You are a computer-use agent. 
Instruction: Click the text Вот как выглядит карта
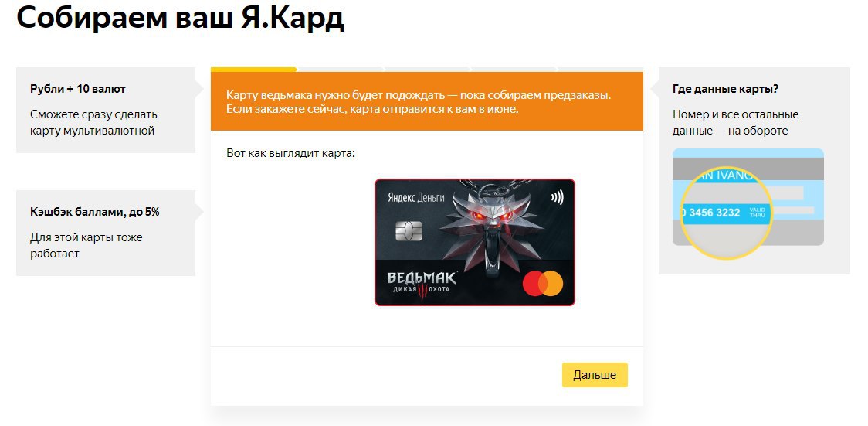pyautogui.click(x=290, y=153)
